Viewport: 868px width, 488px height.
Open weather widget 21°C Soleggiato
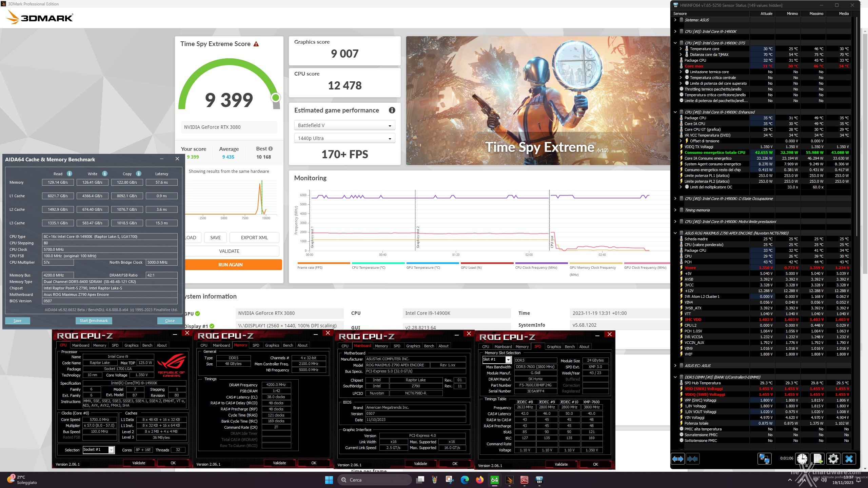point(22,480)
